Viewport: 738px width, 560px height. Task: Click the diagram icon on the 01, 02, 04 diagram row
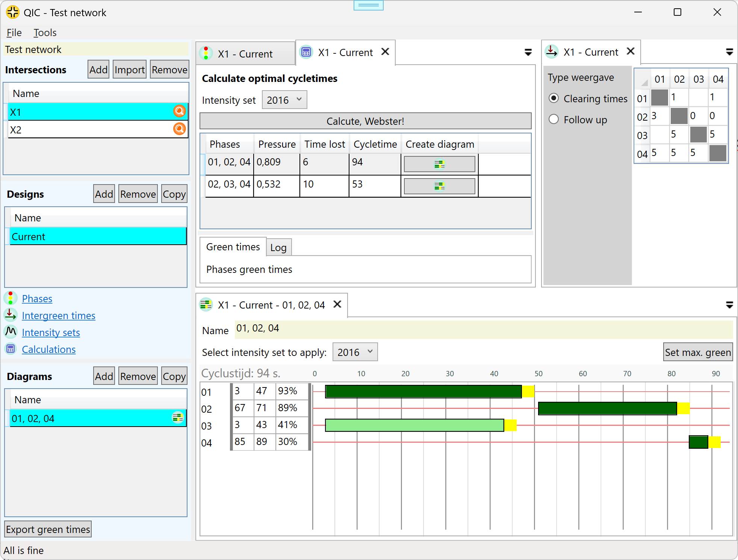178,418
